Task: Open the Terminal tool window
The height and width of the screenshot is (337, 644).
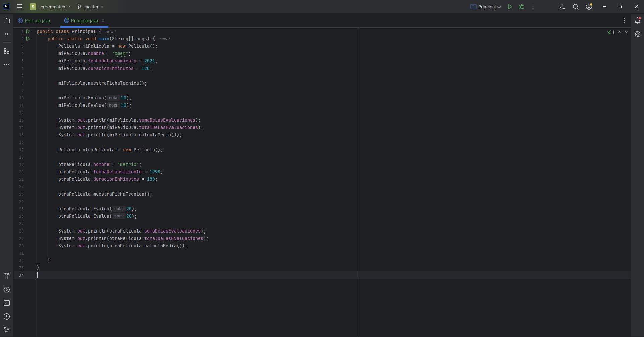Action: pos(7,303)
